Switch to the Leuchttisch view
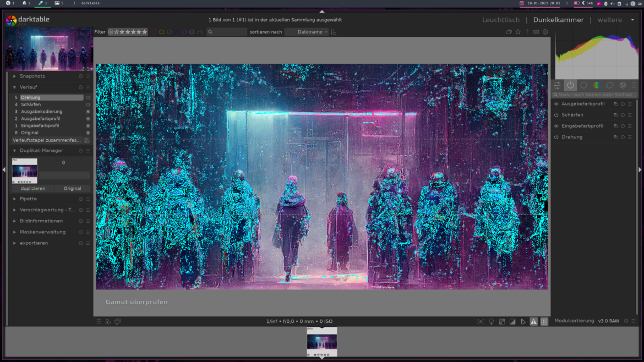 (x=500, y=20)
